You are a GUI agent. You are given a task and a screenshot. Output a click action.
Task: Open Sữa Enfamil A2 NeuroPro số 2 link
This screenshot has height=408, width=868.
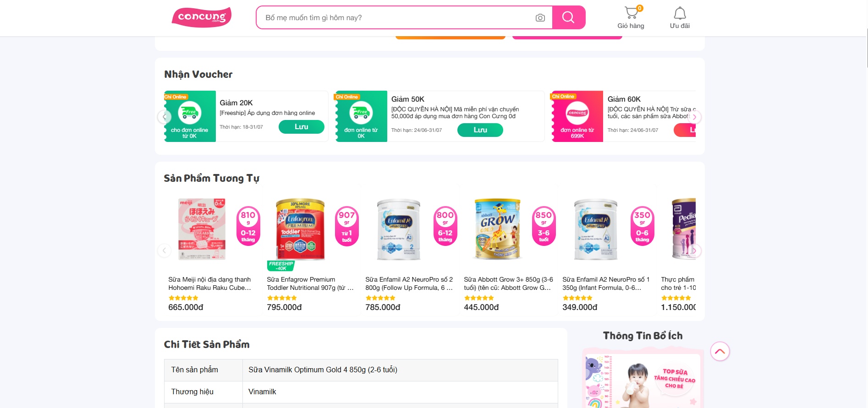click(x=409, y=283)
